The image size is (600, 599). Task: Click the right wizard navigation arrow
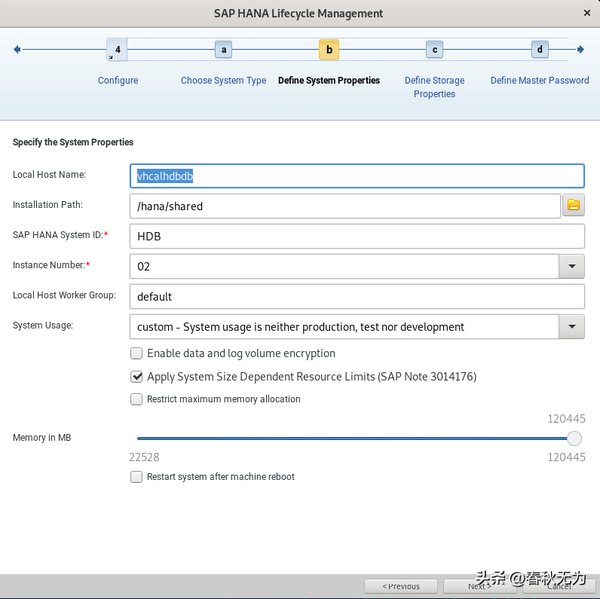click(x=580, y=49)
